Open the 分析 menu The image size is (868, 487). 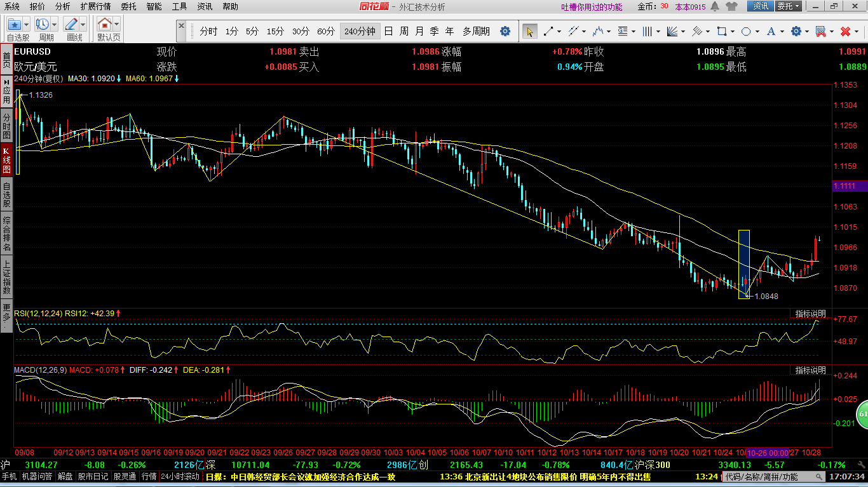63,6
